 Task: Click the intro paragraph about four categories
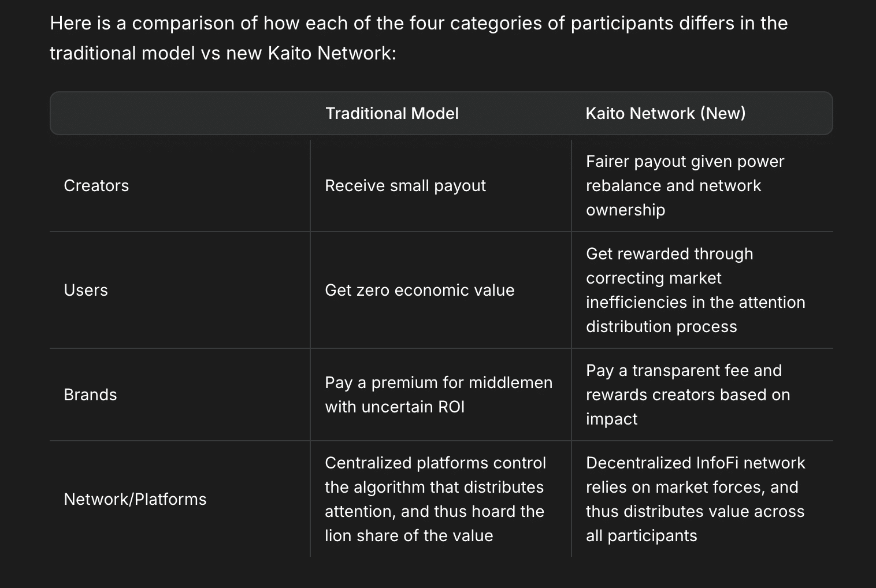418,38
